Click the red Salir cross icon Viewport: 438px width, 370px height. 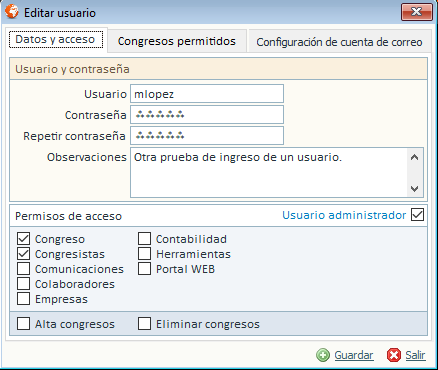(394, 355)
